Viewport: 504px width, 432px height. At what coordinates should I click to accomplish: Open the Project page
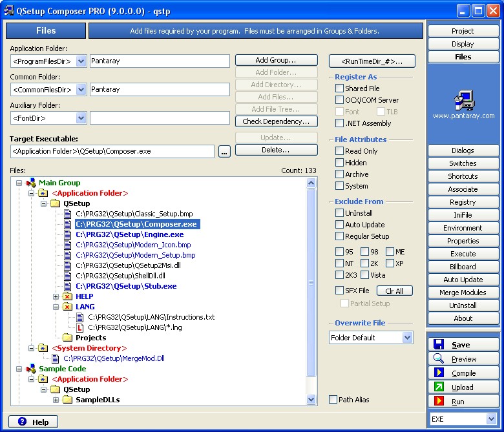pyautogui.click(x=463, y=31)
